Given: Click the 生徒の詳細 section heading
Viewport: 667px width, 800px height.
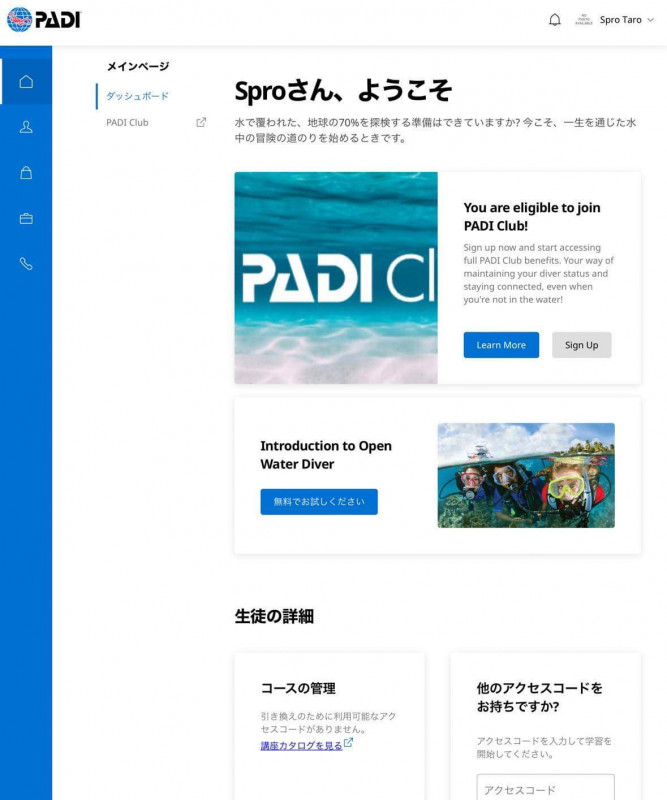Looking at the screenshot, I should [x=274, y=616].
